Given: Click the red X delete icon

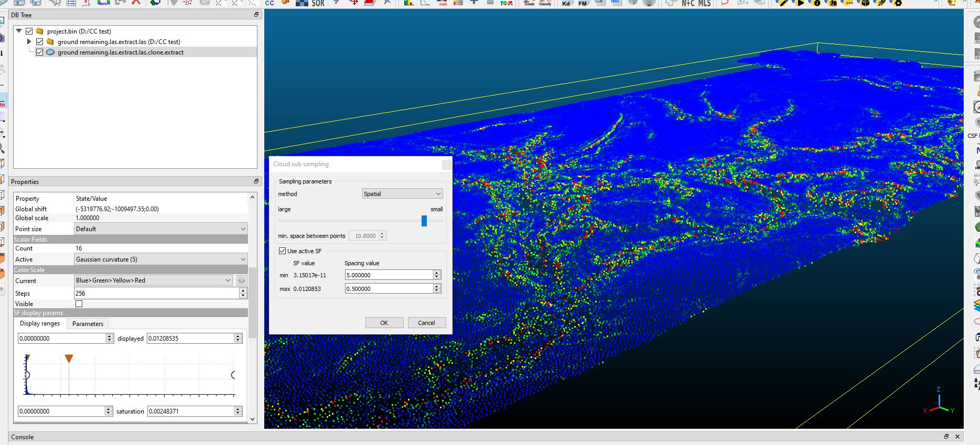Looking at the screenshot, I should click(x=136, y=2).
